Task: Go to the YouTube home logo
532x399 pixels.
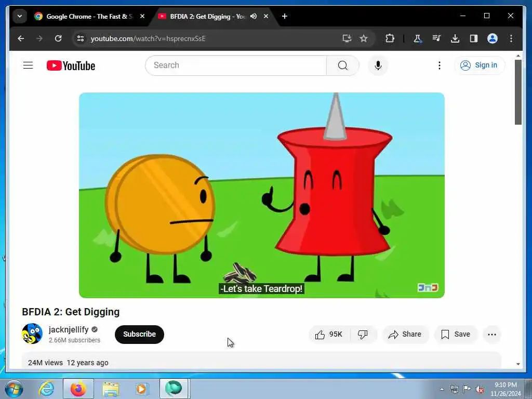Action: (x=71, y=65)
